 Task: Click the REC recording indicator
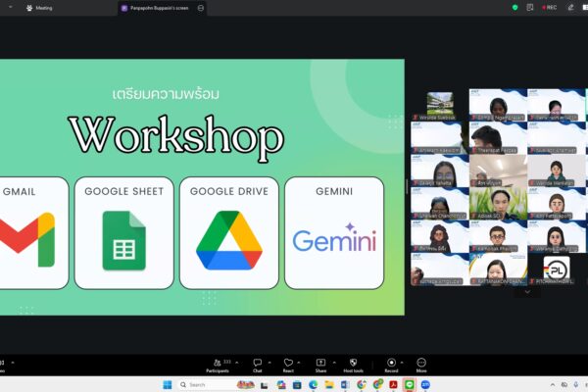coord(550,8)
